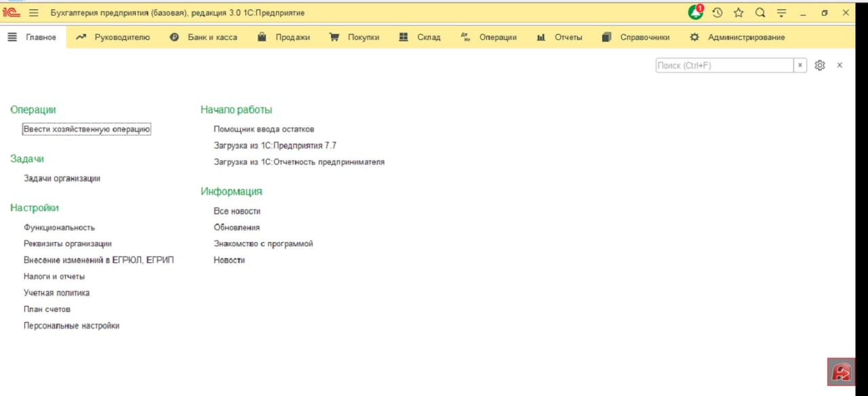Open Персональные настройки

coord(71,325)
